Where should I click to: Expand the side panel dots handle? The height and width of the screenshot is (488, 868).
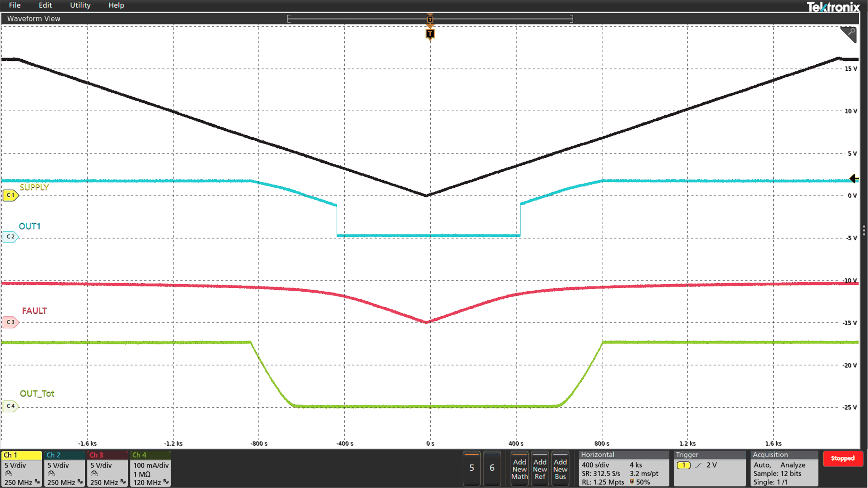click(864, 230)
